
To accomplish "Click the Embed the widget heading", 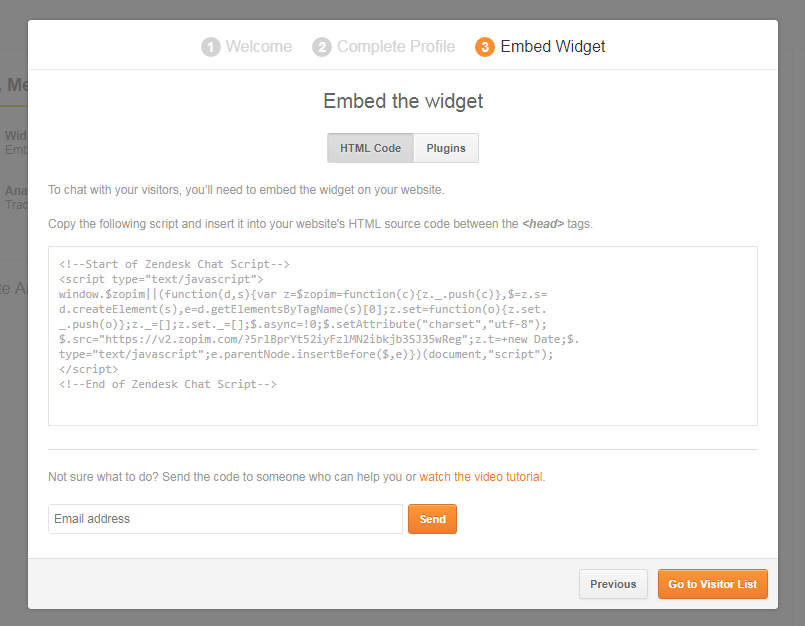I will tap(402, 101).
